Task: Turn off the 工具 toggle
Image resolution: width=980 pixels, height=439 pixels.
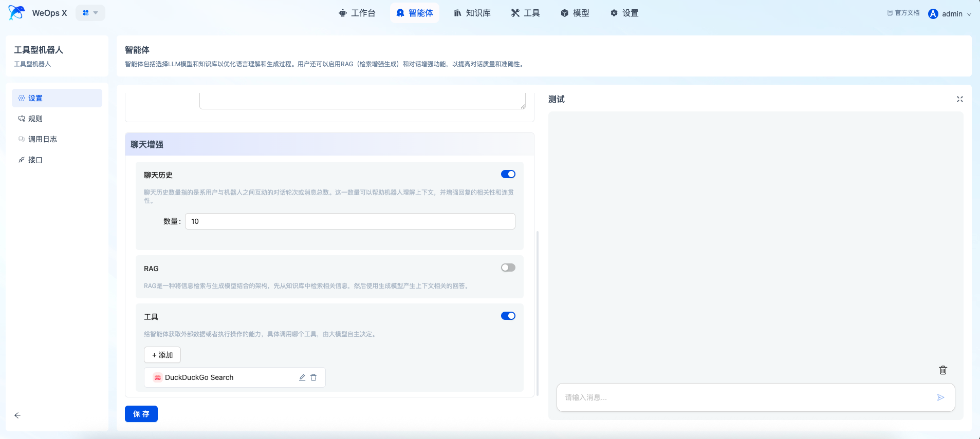Action: (x=508, y=316)
